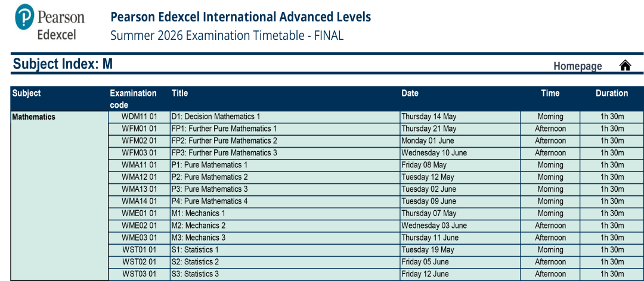Select exam code WDM11 01
This screenshot has width=644, height=281.
click(x=139, y=117)
